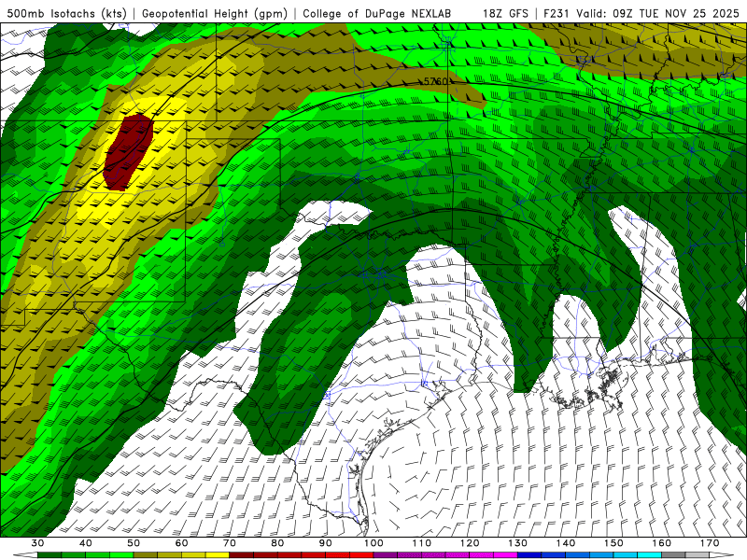Click the '170' value on color scale
The height and width of the screenshot is (560, 747).
point(710,543)
